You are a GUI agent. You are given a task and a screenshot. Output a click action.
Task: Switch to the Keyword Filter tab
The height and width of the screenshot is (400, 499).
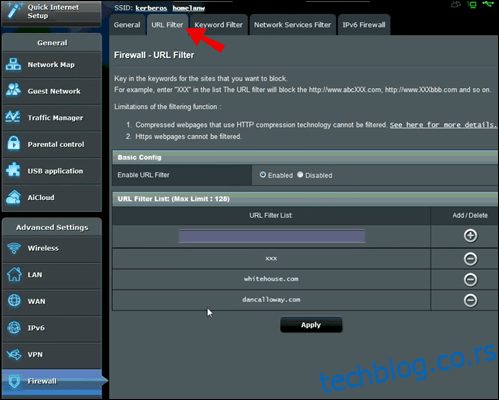(219, 25)
